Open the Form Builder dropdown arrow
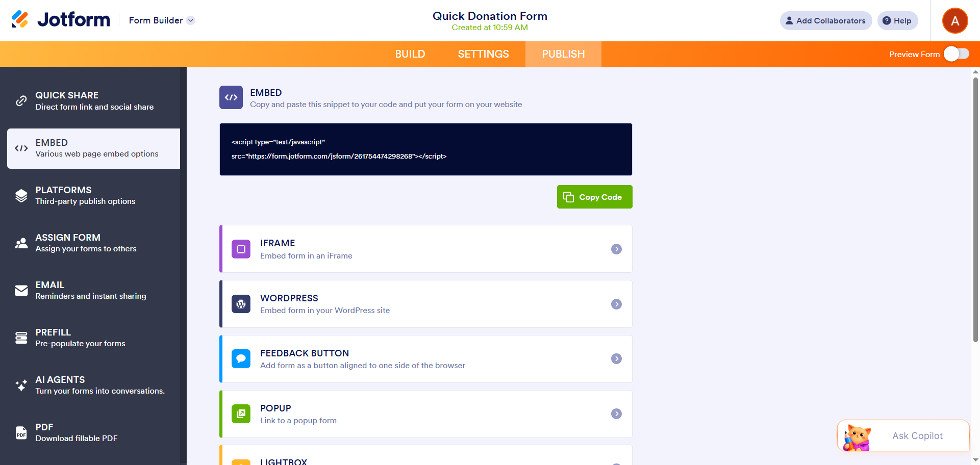 (191, 20)
